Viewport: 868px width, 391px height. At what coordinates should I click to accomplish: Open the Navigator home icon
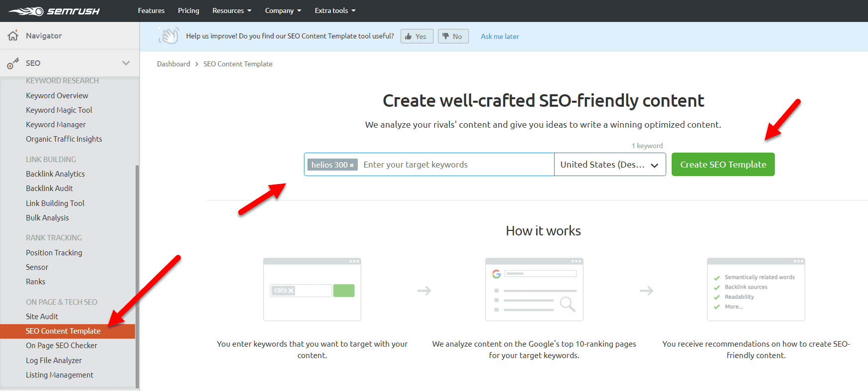click(13, 35)
